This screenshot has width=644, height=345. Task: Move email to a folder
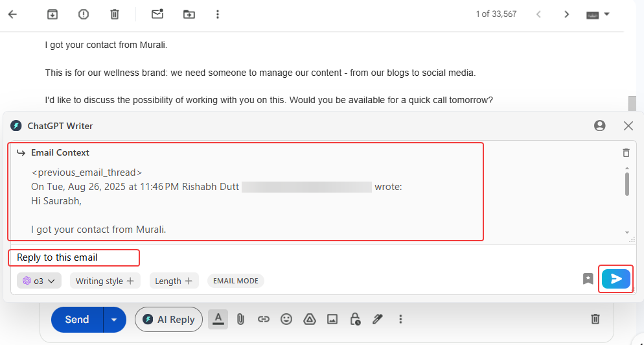(189, 14)
